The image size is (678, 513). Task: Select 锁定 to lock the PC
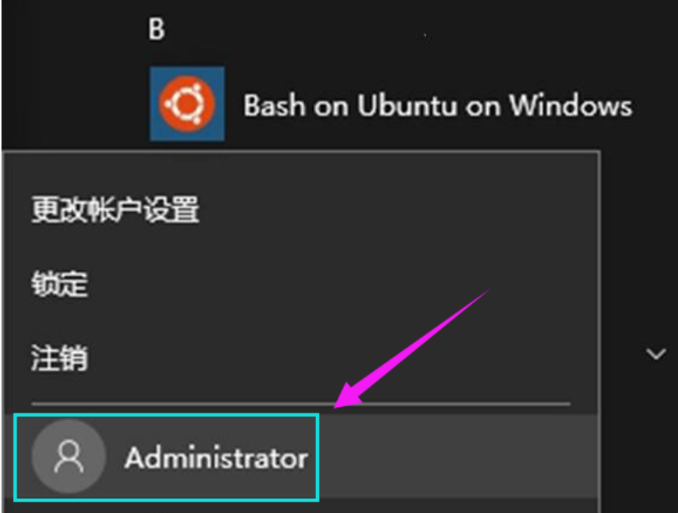pyautogui.click(x=60, y=284)
